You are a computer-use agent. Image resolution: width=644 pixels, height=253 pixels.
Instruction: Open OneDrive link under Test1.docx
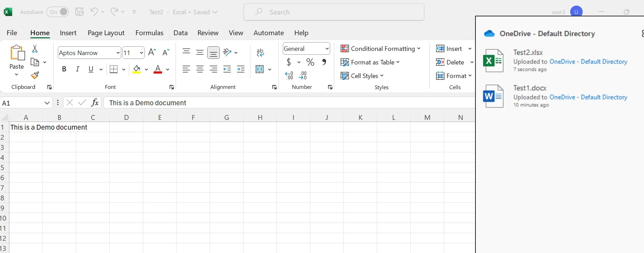[x=588, y=97]
